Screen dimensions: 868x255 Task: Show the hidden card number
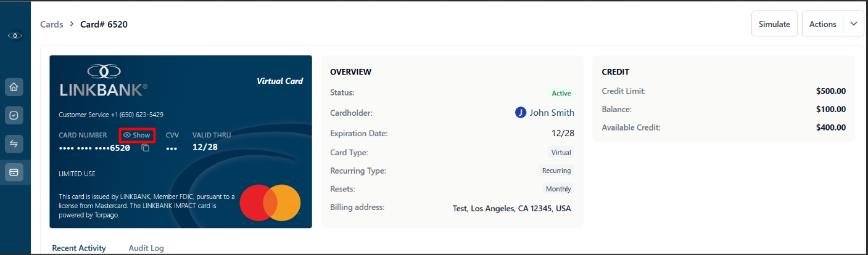(x=137, y=135)
